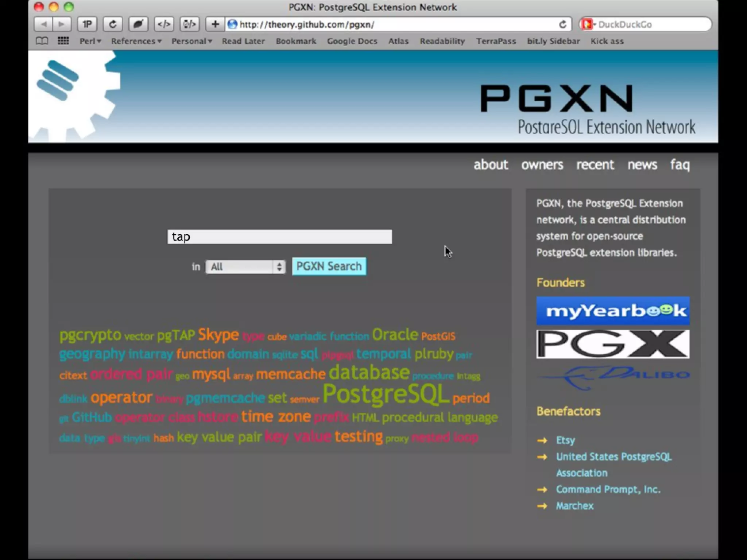Open the Etsy benefactor link
The height and width of the screenshot is (560, 747).
[x=565, y=440]
